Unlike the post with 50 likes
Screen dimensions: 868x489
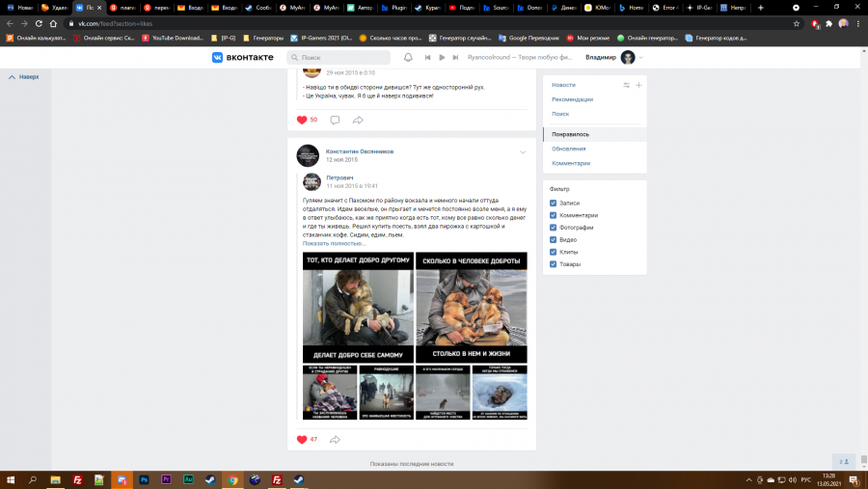tap(302, 120)
